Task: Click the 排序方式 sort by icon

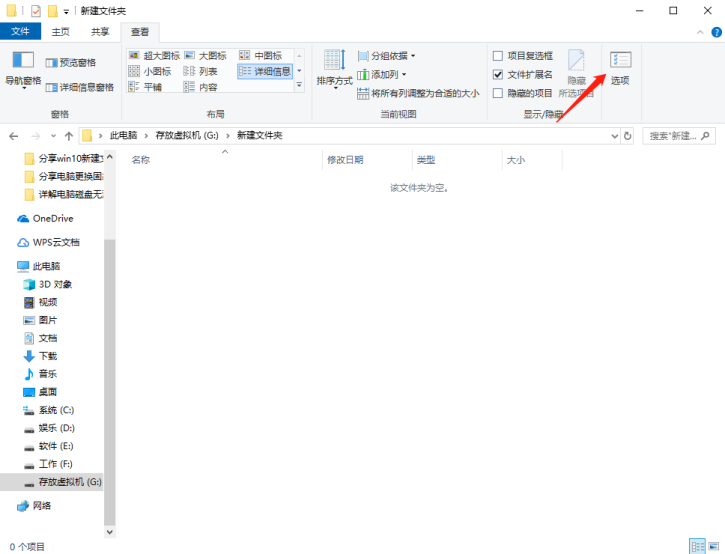Action: 334,67
